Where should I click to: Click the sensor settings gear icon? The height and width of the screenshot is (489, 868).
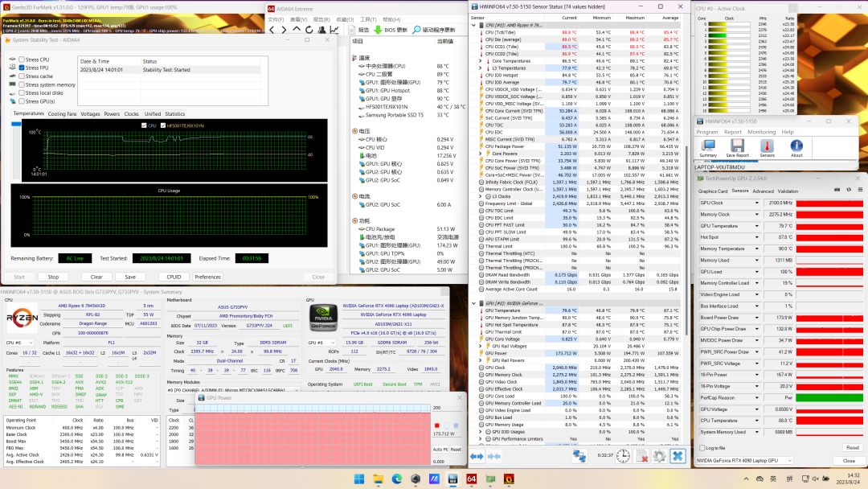click(659, 456)
